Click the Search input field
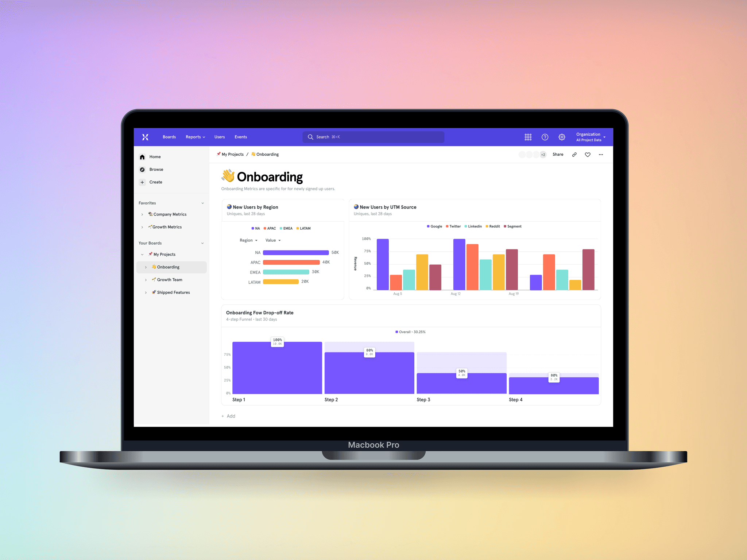Screen dimensions: 747x560 click(373, 137)
